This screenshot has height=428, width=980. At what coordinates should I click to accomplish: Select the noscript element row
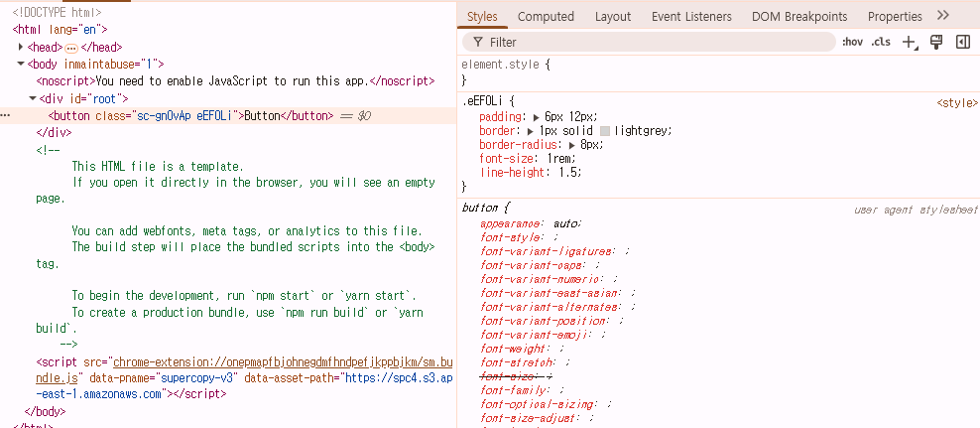(235, 80)
